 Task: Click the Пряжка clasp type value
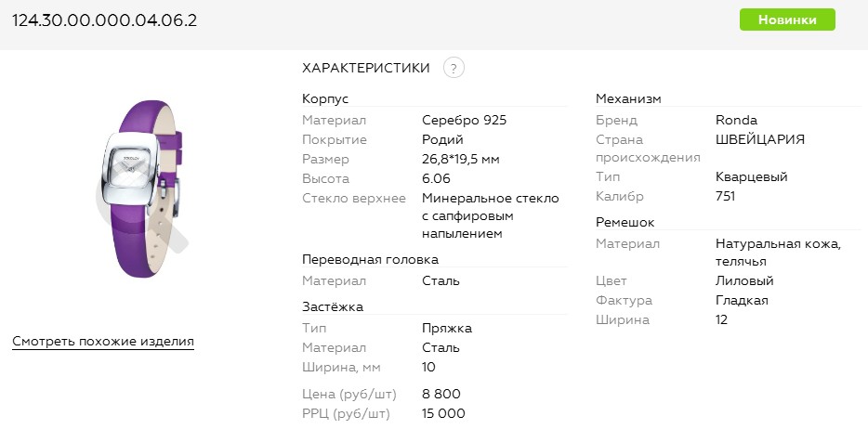447,328
